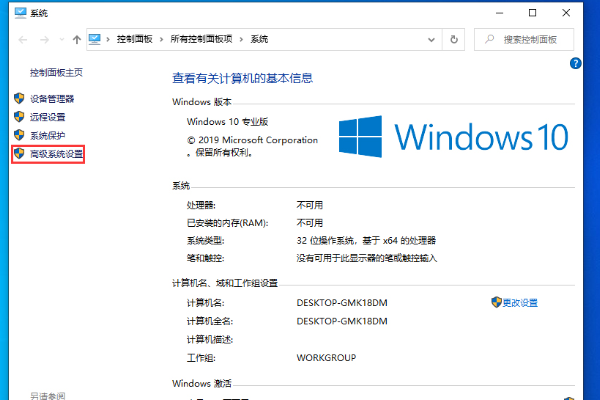600x400 pixels.
Task: Click shield icon beside 设备管理器
Action: (19, 98)
